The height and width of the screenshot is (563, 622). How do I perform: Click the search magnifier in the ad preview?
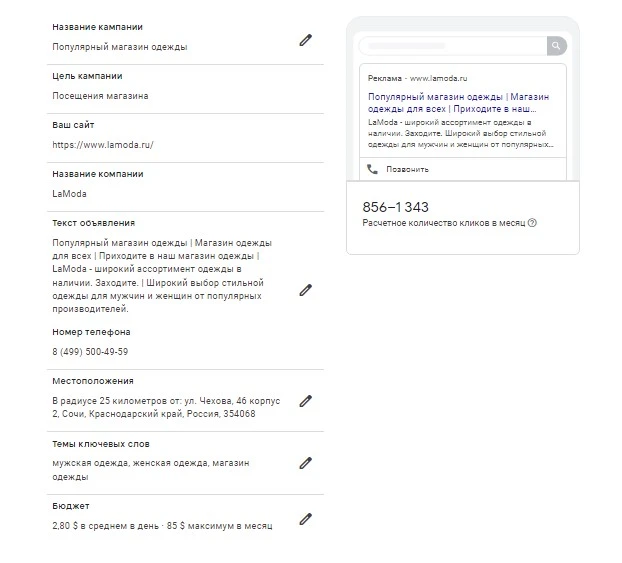(557, 46)
